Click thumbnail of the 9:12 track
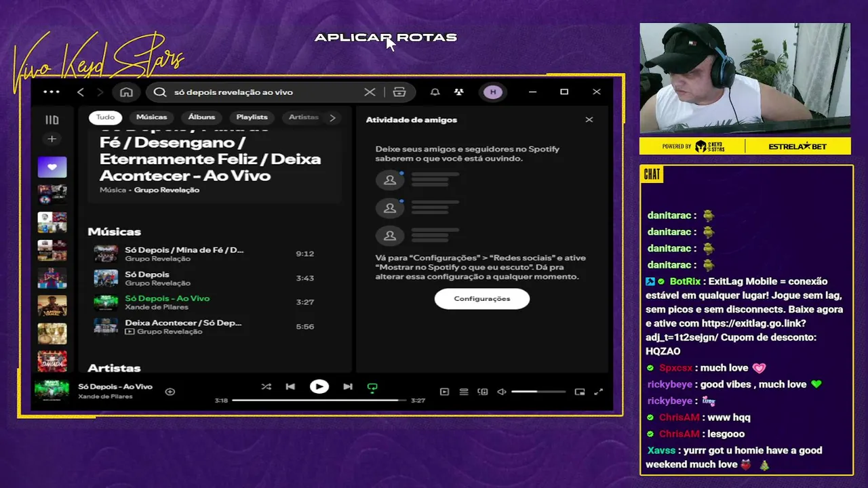The height and width of the screenshot is (488, 868). pyautogui.click(x=106, y=253)
